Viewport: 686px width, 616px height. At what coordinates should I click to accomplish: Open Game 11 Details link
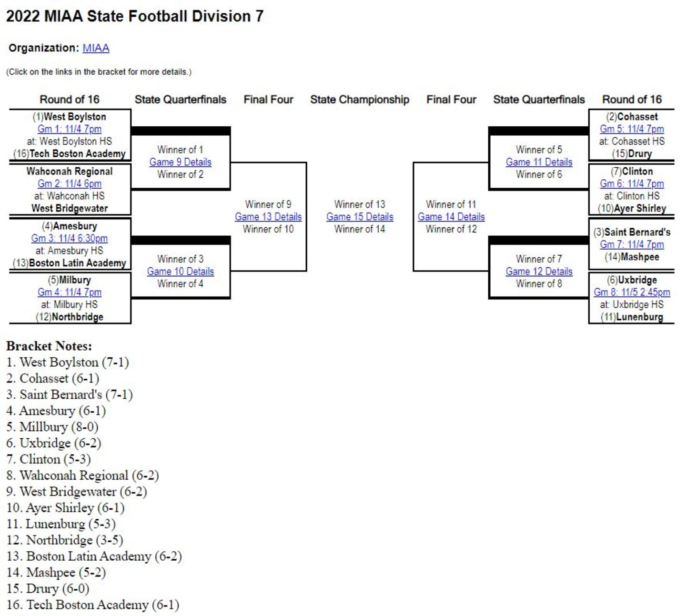(x=539, y=162)
